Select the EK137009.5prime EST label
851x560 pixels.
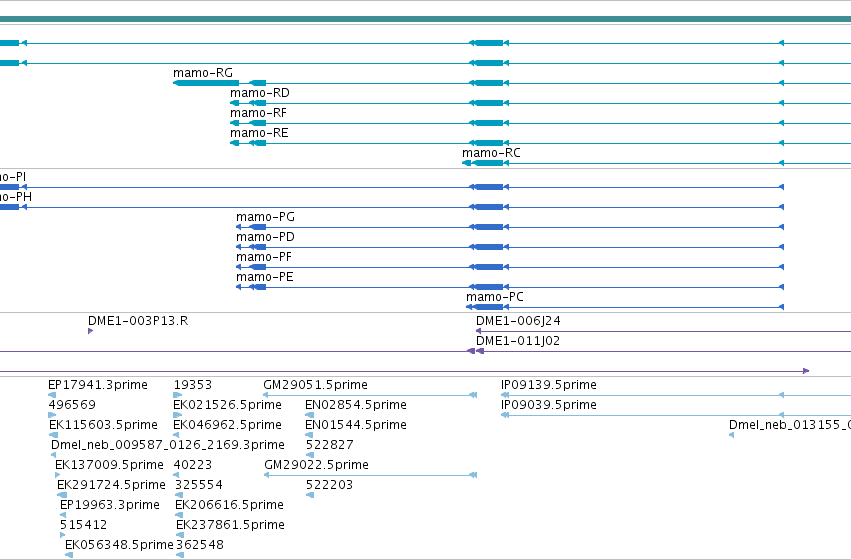point(109,465)
